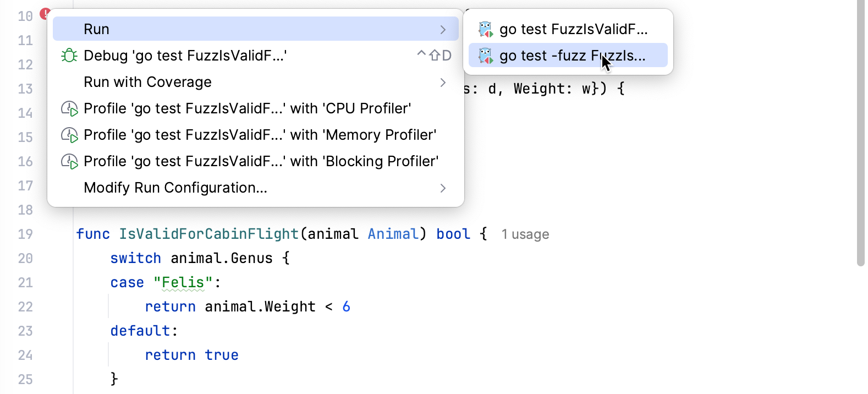Click the Memory Profiler profiling icon
The height and width of the screenshot is (394, 868).
pyautogui.click(x=69, y=134)
